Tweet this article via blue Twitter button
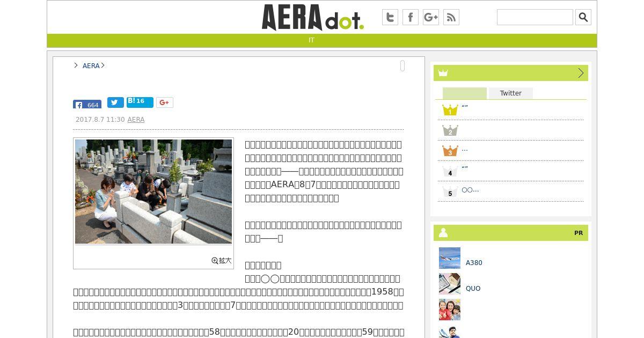This screenshot has height=338, width=644. pyautogui.click(x=115, y=102)
